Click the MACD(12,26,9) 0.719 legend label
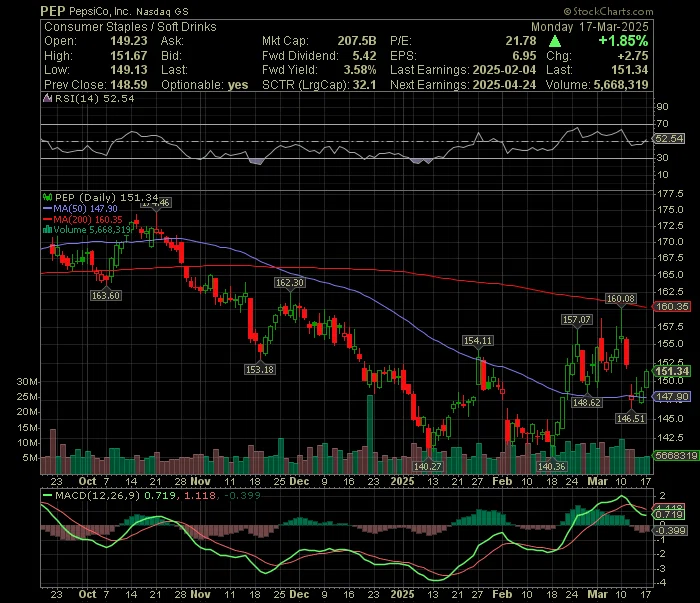The width and height of the screenshot is (700, 603). tap(115, 495)
